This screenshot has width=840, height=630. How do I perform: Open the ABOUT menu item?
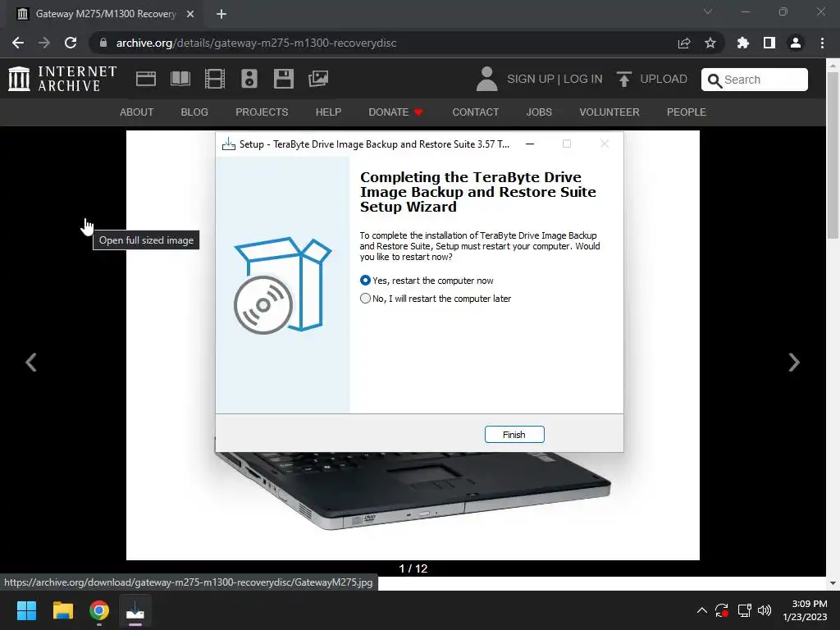pyautogui.click(x=137, y=112)
